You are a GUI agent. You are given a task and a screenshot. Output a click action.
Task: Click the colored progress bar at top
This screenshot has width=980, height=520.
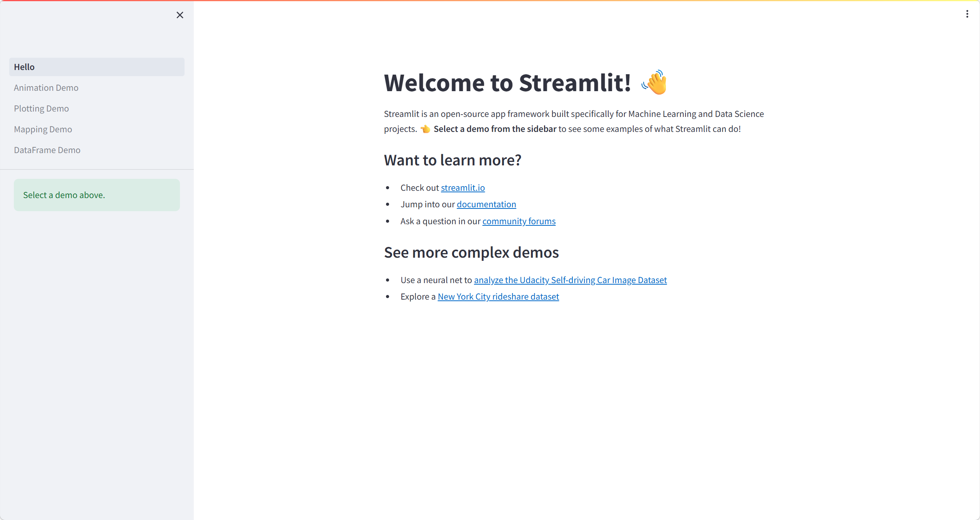pyautogui.click(x=490, y=1)
